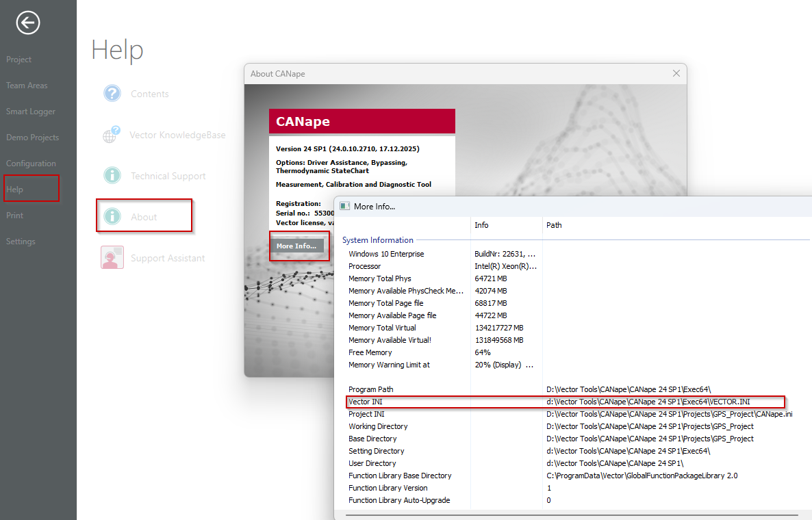The width and height of the screenshot is (812, 520).
Task: Click the More Info window title icon
Action: tap(345, 206)
